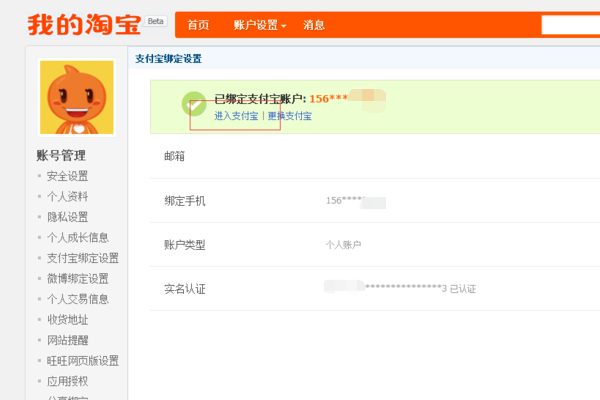Select 支付宝绑定设置 in sidebar
600x400 pixels.
click(83, 258)
